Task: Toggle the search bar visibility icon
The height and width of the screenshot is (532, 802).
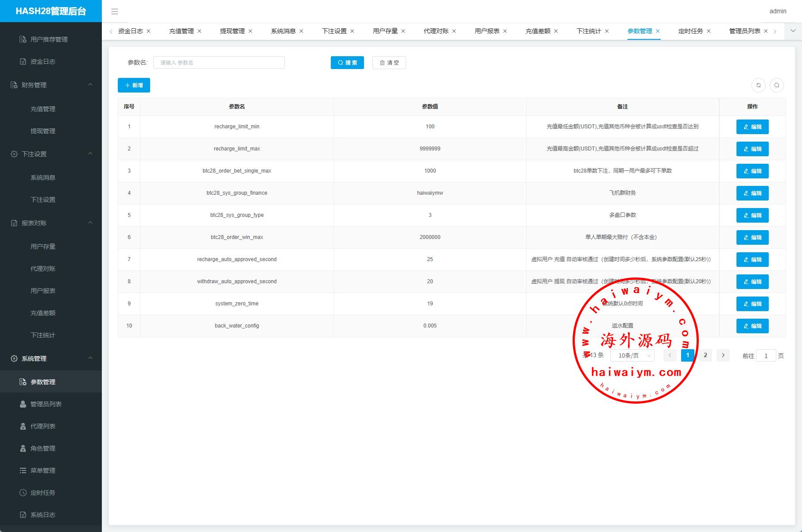Action: click(777, 85)
